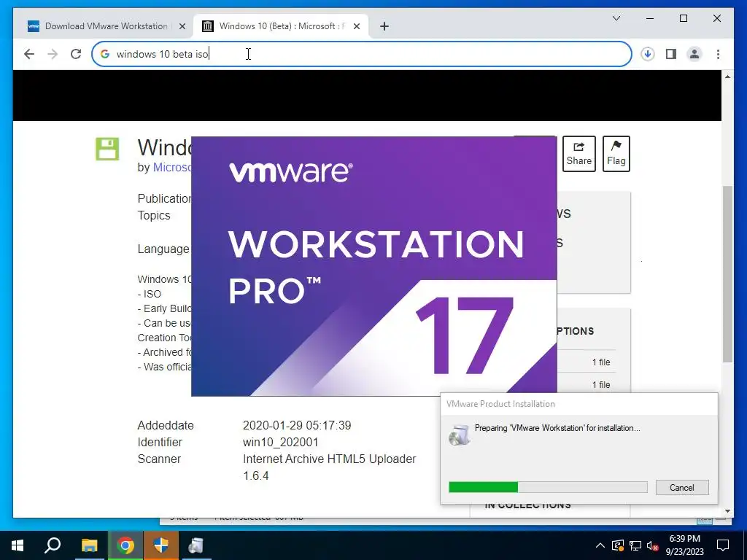
Task: Click the Google icon in address bar
Action: coord(105,54)
